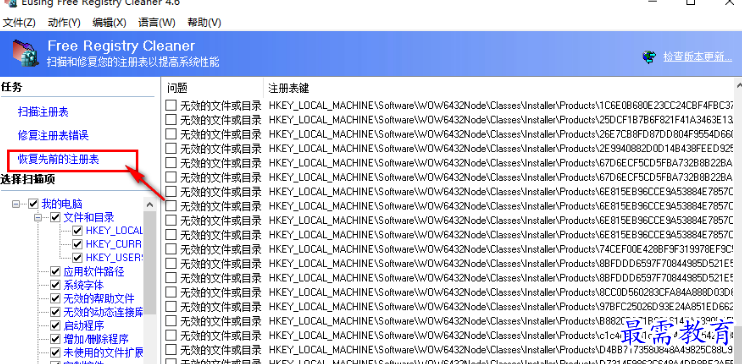Click the Free Registry Cleaner logo icon

[25, 53]
